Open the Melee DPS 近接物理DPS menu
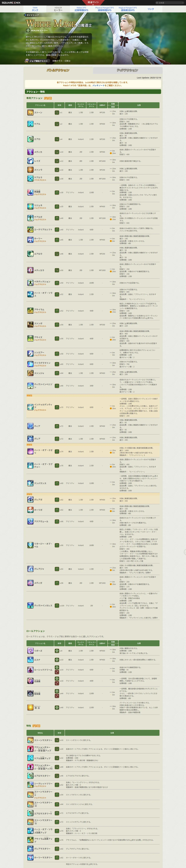The height and width of the screenshot is (868, 186). 81,9
